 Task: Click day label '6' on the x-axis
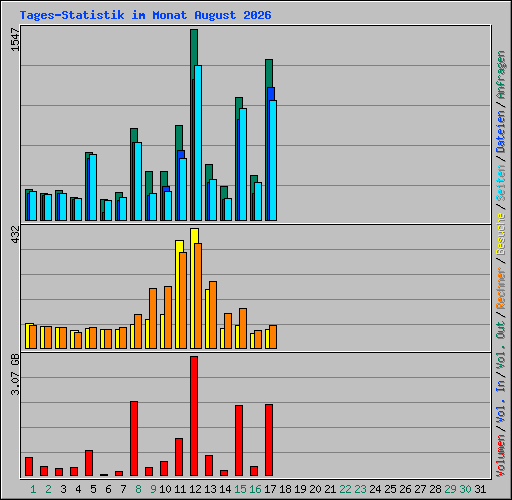(x=108, y=489)
